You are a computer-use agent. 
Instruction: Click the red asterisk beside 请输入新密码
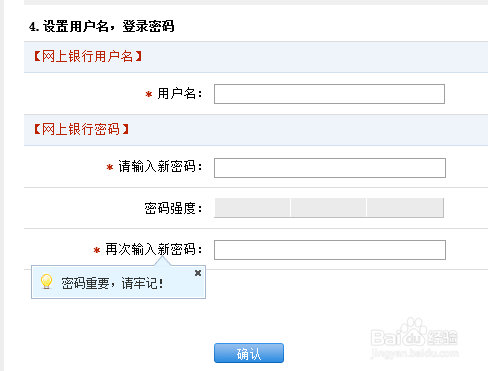point(110,167)
